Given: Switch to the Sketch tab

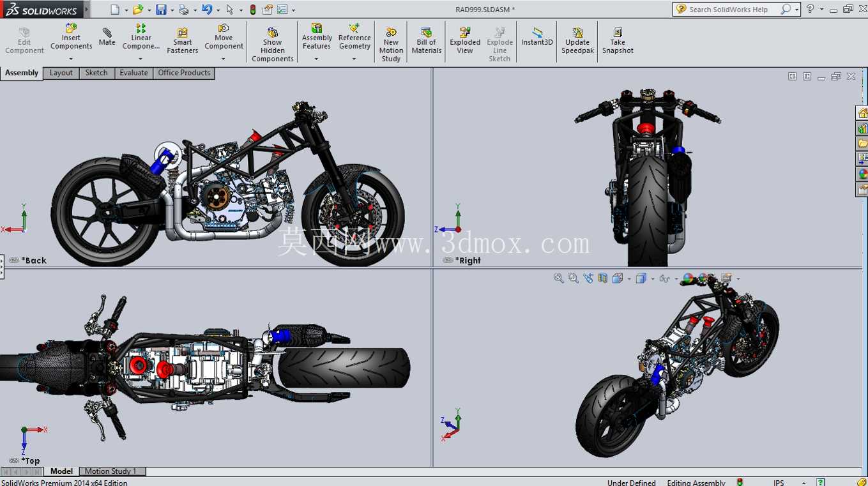Looking at the screenshot, I should [x=96, y=73].
